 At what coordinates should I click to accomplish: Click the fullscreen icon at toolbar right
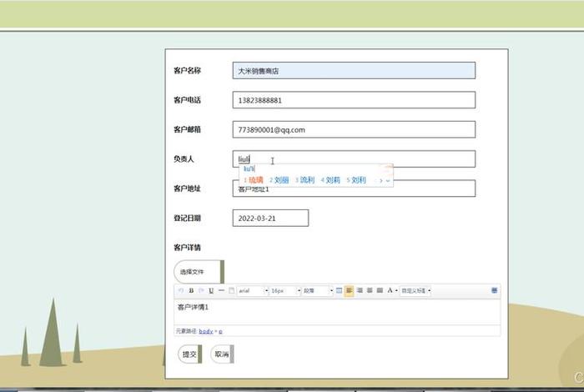494,290
